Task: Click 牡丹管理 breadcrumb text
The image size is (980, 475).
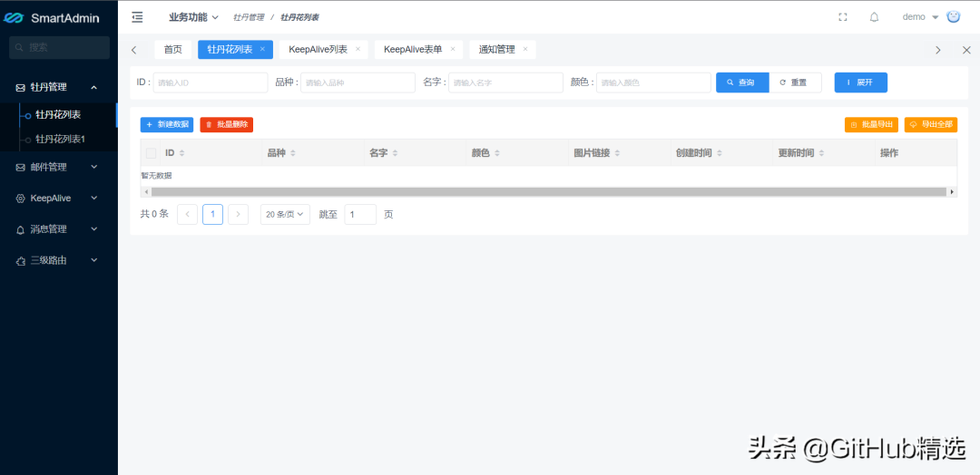Action: click(x=249, y=17)
